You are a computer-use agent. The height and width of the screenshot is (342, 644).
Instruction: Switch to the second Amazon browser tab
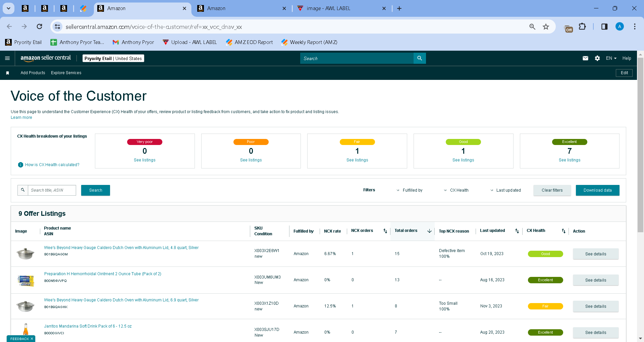241,8
